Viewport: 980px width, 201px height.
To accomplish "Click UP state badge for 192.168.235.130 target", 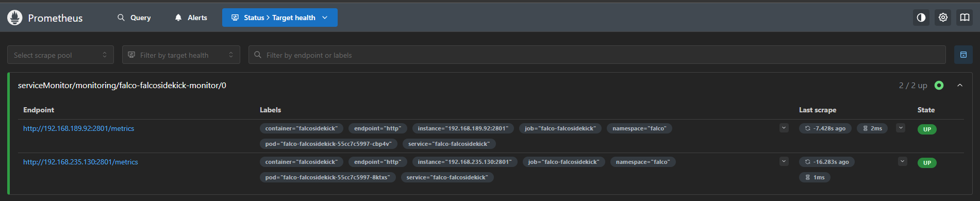I will [927, 163].
